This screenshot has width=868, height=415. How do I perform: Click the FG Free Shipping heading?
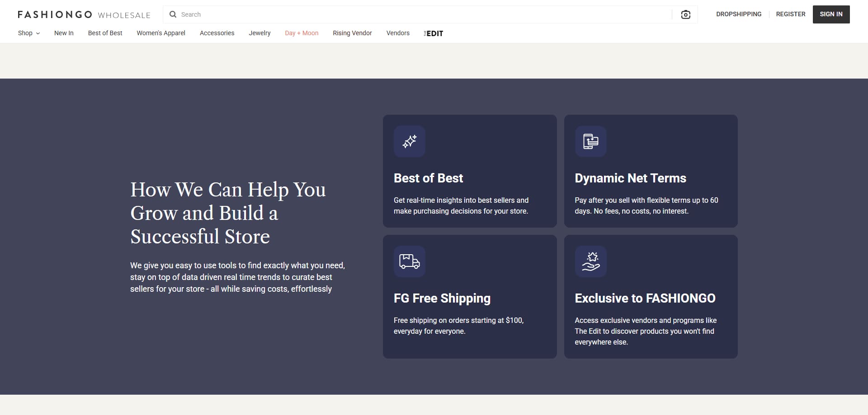442,298
